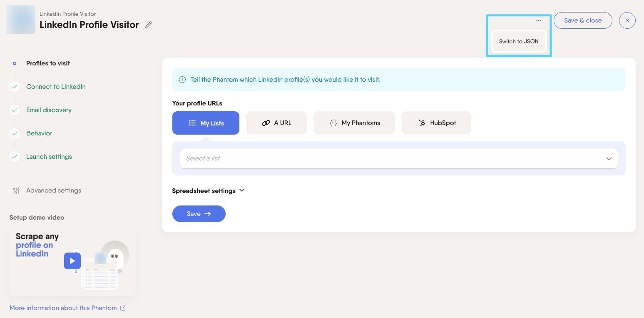Click the pencil edit-name icon
Image resolution: width=644 pixels, height=318 pixels.
pyautogui.click(x=149, y=25)
